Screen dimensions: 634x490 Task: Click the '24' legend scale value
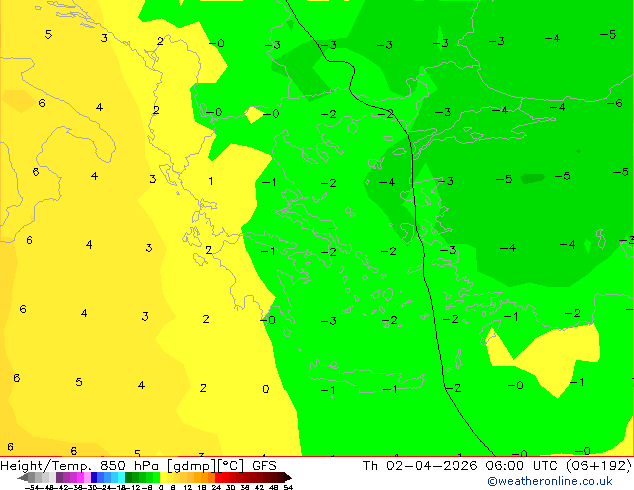point(216,487)
